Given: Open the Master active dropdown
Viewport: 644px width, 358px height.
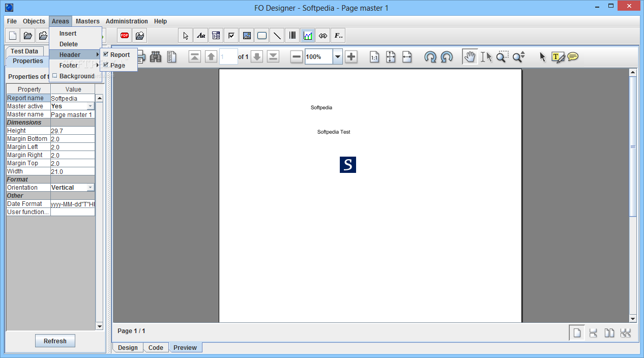Looking at the screenshot, I should 90,106.
